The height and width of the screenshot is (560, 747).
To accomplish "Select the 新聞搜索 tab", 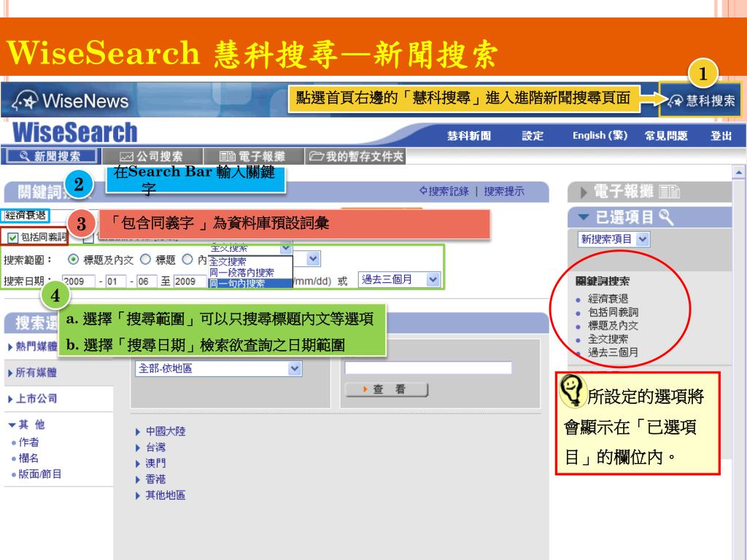I will click(x=52, y=156).
